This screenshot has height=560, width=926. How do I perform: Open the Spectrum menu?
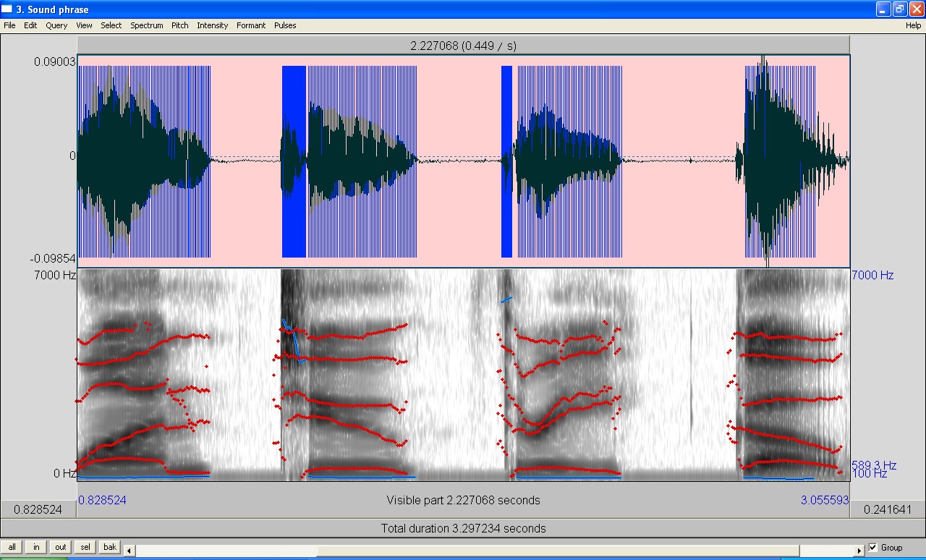[x=146, y=25]
